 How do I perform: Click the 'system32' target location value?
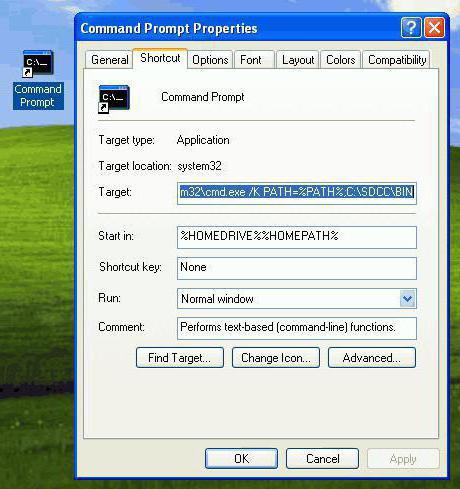pyautogui.click(x=199, y=166)
